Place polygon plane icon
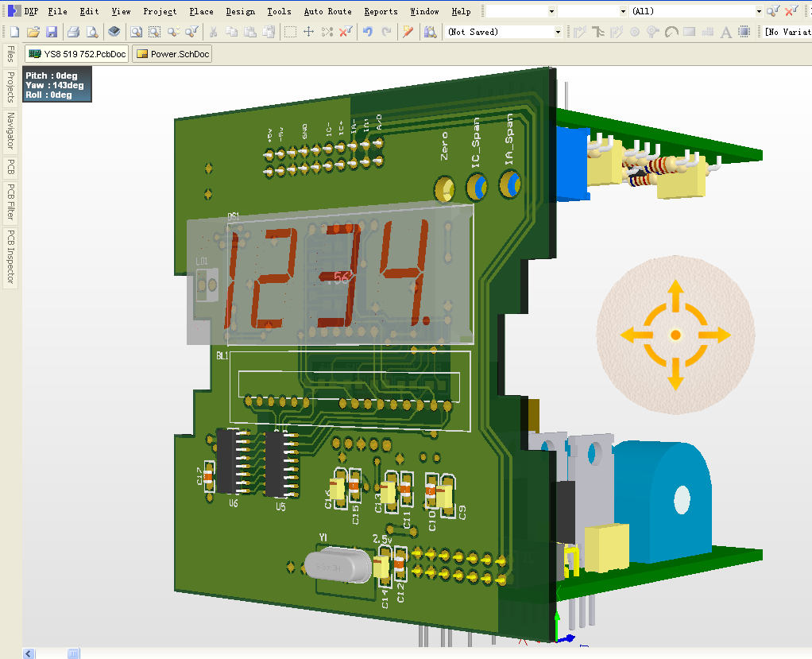Screen dimensions: 812x659 707,32
